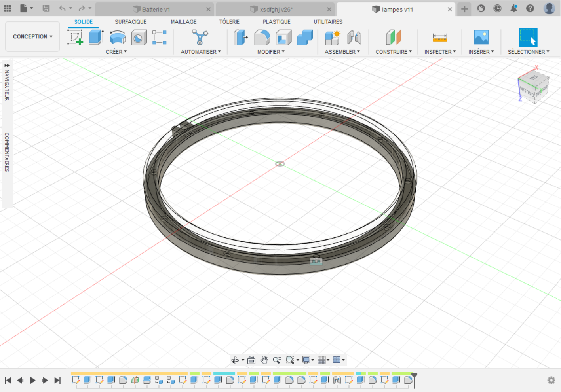
Task: Open the Viewports dropdown arrow
Action: 343,360
